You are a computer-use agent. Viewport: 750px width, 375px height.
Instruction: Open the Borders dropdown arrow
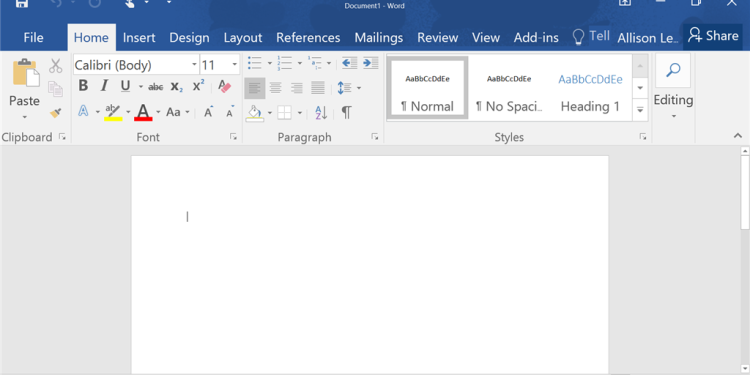[300, 113]
